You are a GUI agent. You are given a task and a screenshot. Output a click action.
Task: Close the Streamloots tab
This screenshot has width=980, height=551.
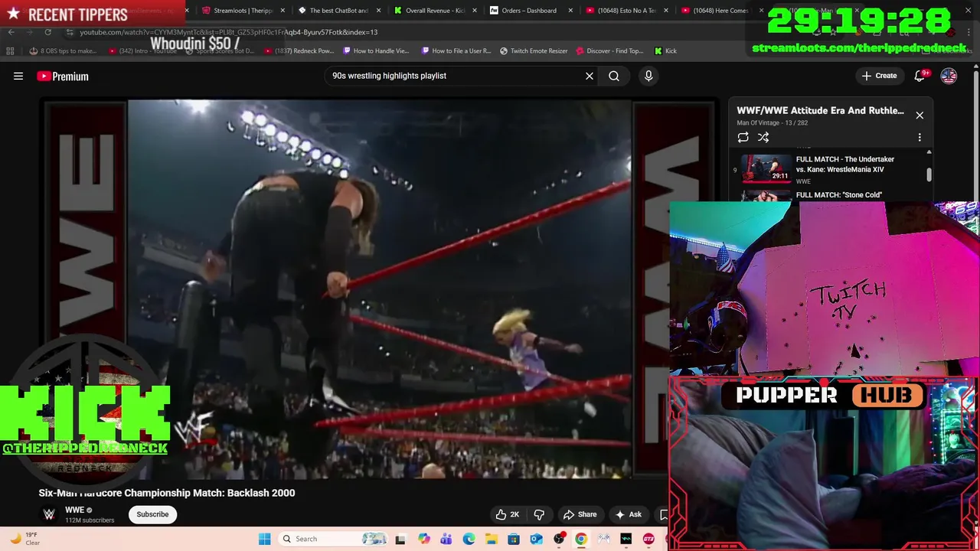click(x=283, y=11)
